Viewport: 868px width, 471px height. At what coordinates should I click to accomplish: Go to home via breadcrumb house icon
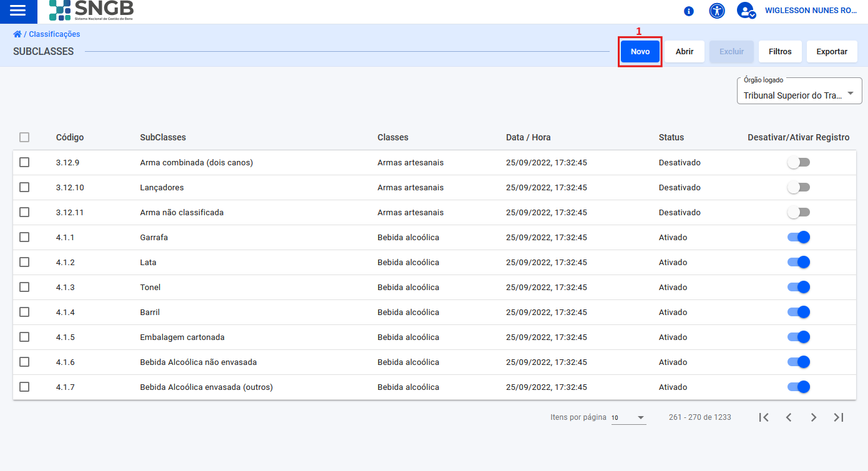click(17, 34)
